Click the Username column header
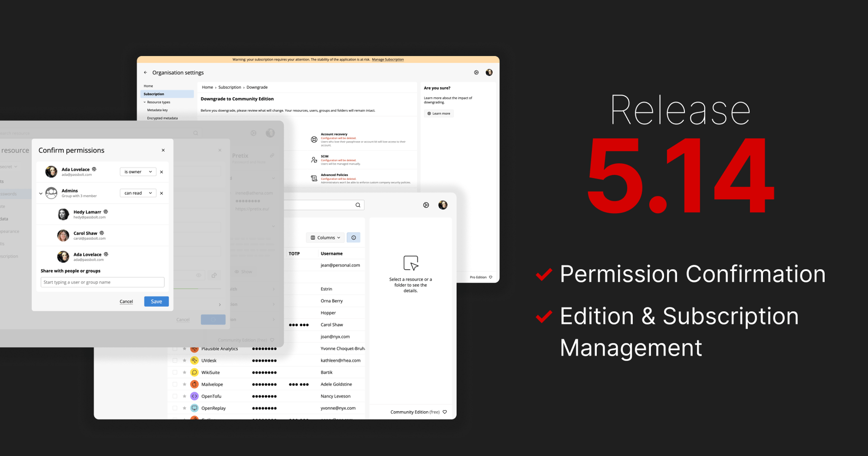The height and width of the screenshot is (456, 868). [332, 254]
